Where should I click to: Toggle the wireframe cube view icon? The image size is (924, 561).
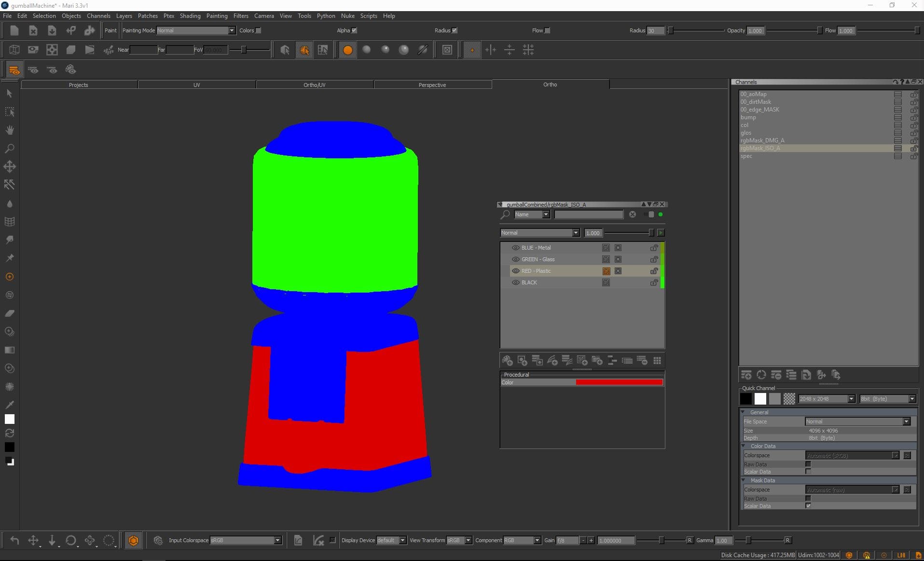point(14,50)
